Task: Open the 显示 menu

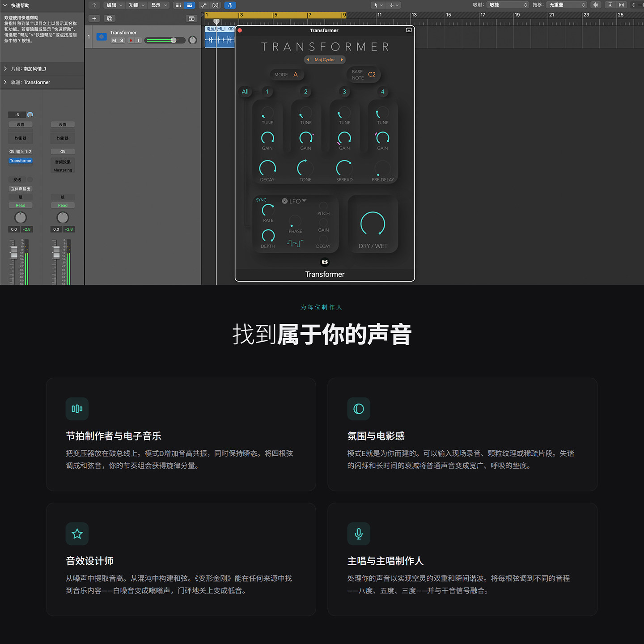Action: tap(159, 5)
